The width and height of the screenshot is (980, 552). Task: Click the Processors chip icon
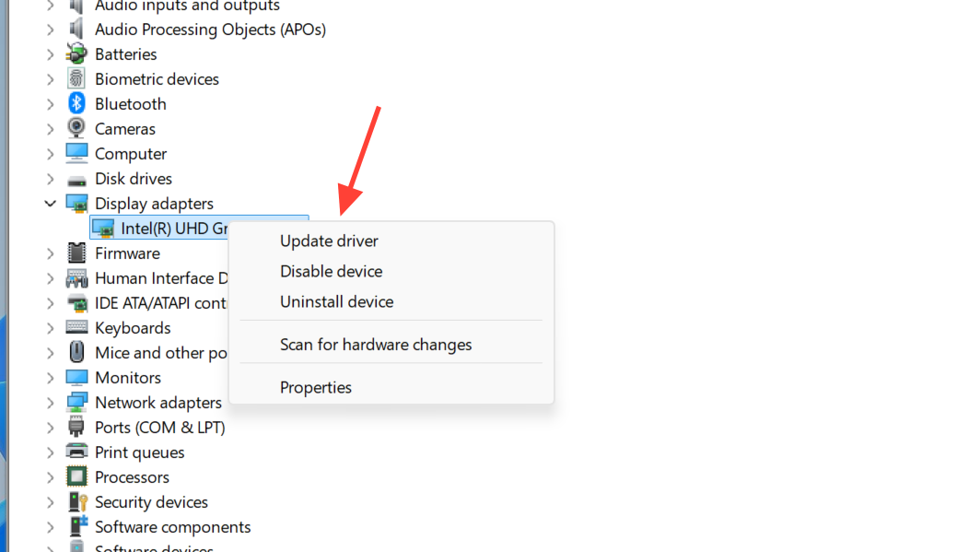tap(77, 477)
